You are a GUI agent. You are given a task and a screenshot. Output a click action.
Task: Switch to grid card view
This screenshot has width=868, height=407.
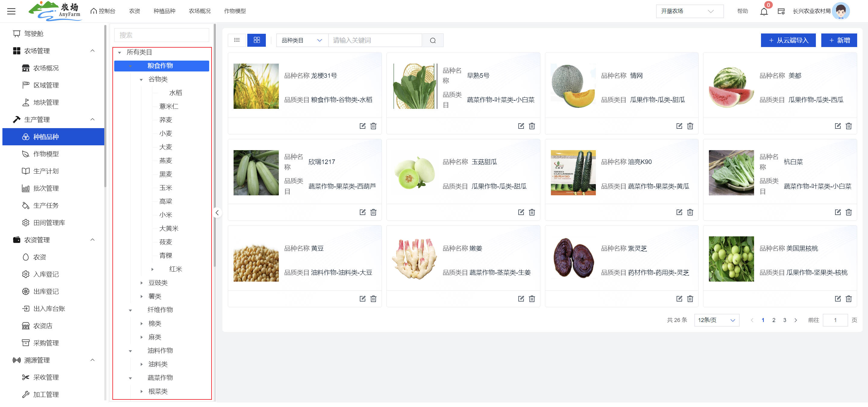pyautogui.click(x=256, y=40)
